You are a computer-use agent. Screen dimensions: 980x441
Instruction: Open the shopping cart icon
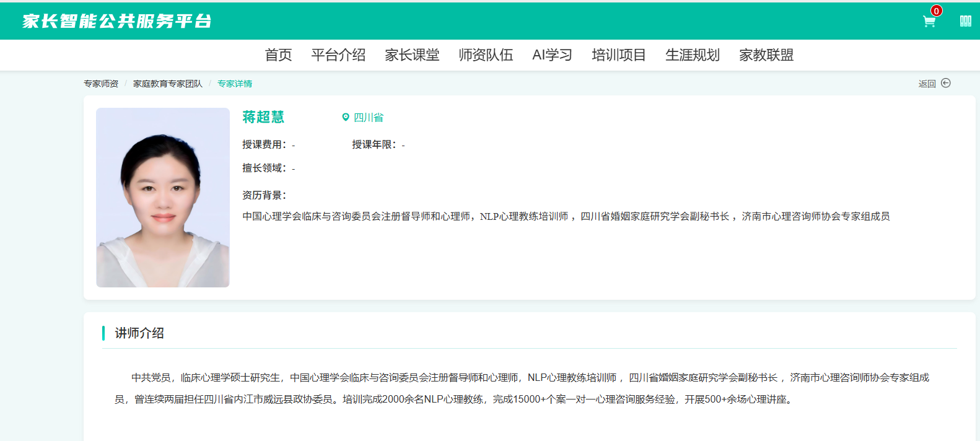pyautogui.click(x=929, y=22)
